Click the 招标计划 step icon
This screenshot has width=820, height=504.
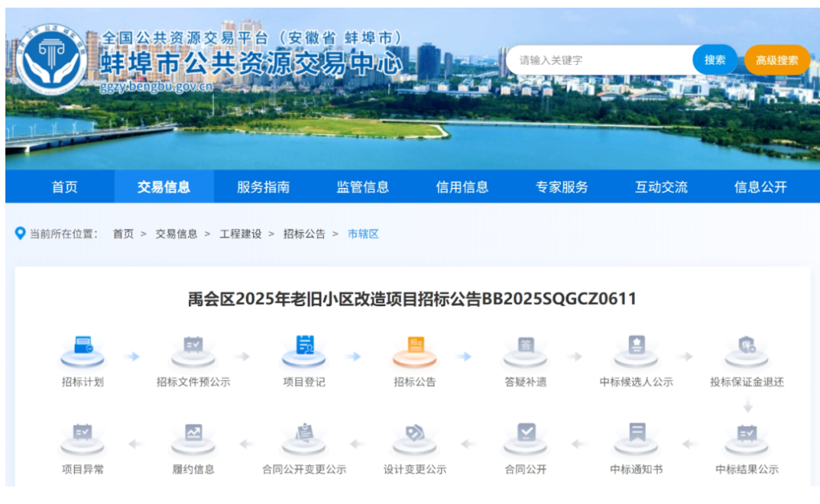pyautogui.click(x=83, y=351)
